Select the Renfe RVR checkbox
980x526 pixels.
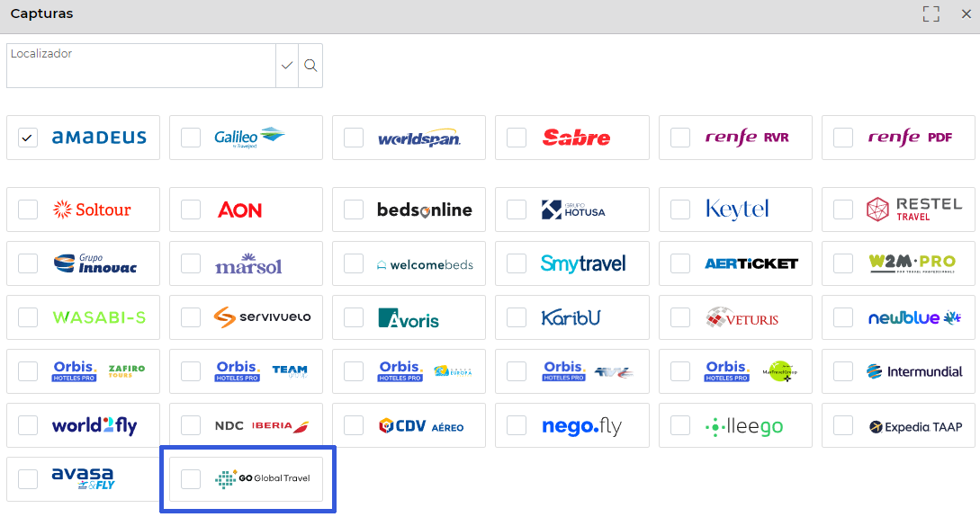[x=680, y=138]
